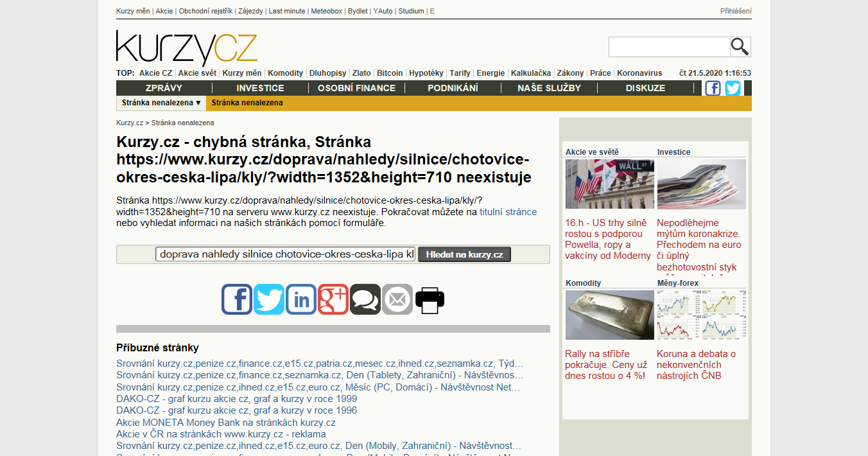This screenshot has width=868, height=456.
Task: Read article US trhy silně rostou
Action: click(608, 239)
